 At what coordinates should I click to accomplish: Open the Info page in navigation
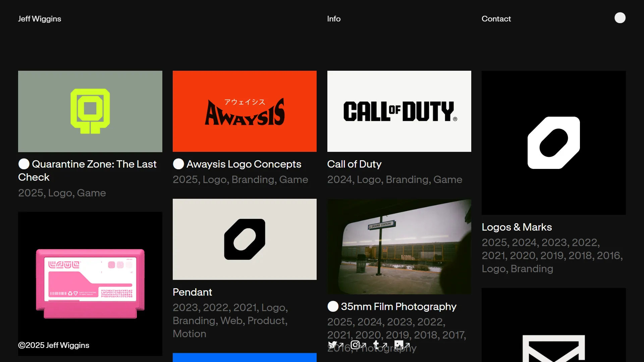coord(334,19)
